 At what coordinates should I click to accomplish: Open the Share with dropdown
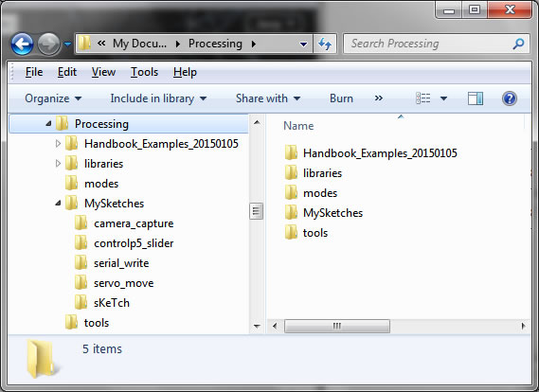tap(268, 98)
